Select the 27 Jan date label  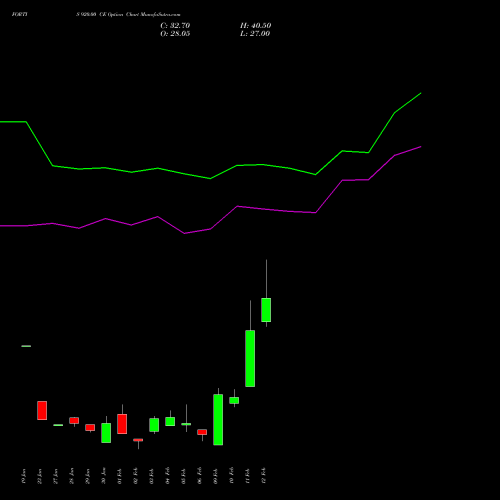point(56,476)
